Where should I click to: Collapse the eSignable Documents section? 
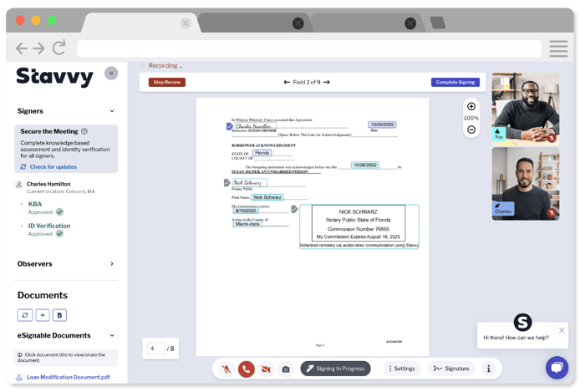(112, 335)
